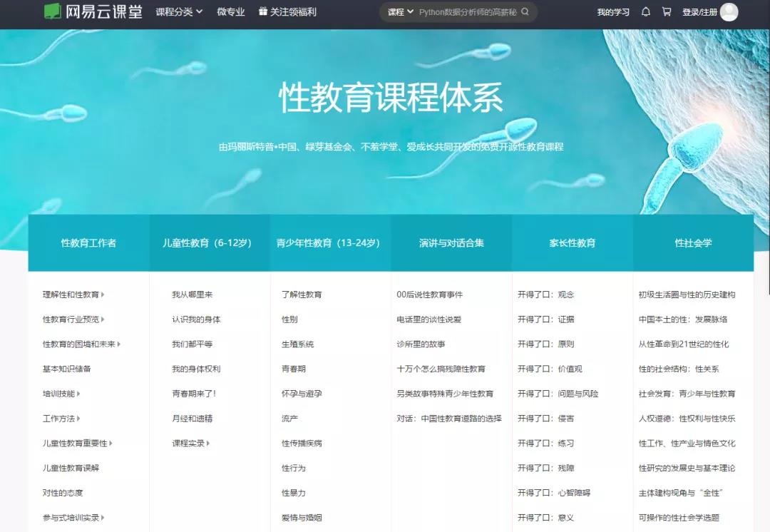The width and height of the screenshot is (770, 532).
Task: Open 我的学习 in top navigation
Action: pyautogui.click(x=613, y=12)
